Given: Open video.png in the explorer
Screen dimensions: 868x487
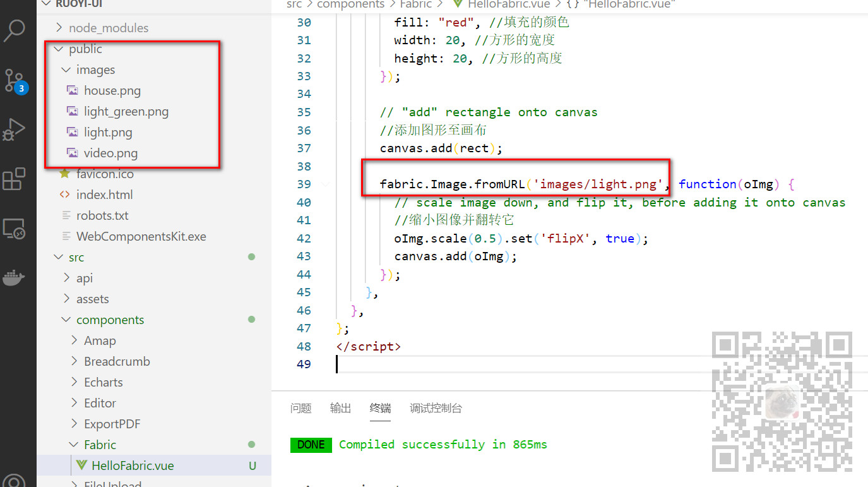Looking at the screenshot, I should (110, 153).
